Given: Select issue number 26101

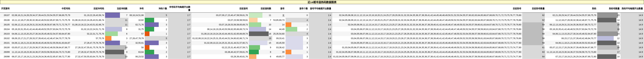Looking at the screenshot, I should click(7, 43).
